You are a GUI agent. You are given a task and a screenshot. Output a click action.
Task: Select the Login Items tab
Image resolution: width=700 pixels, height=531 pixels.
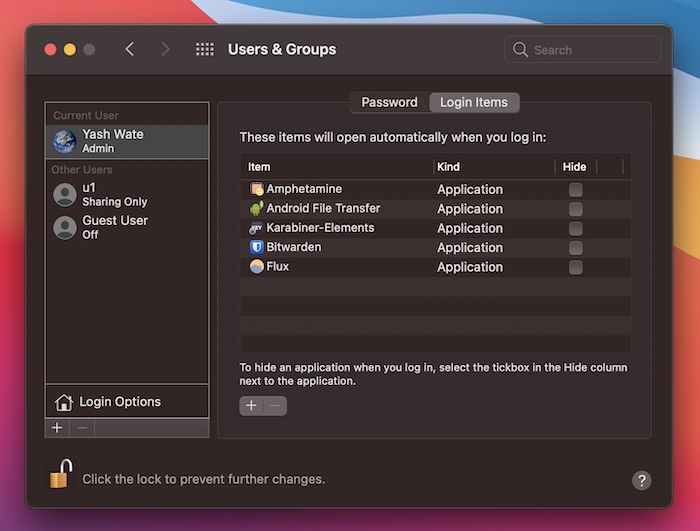474,102
